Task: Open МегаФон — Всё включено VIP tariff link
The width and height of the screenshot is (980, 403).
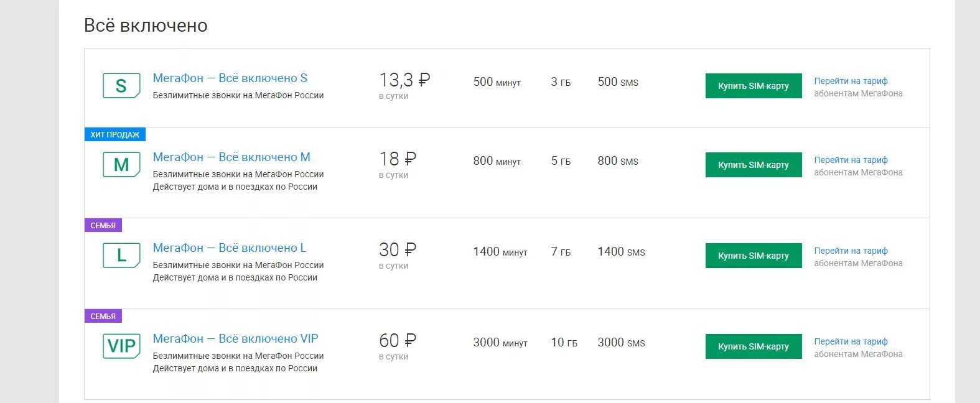Action: click(x=236, y=339)
